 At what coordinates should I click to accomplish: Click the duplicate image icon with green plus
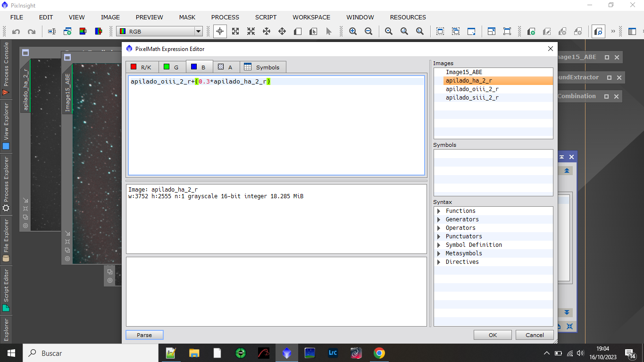tap(67, 32)
